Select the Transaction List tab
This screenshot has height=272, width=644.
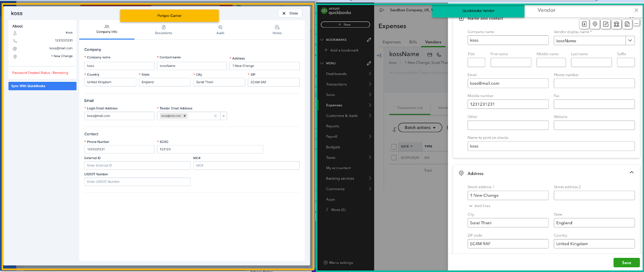tap(410, 108)
